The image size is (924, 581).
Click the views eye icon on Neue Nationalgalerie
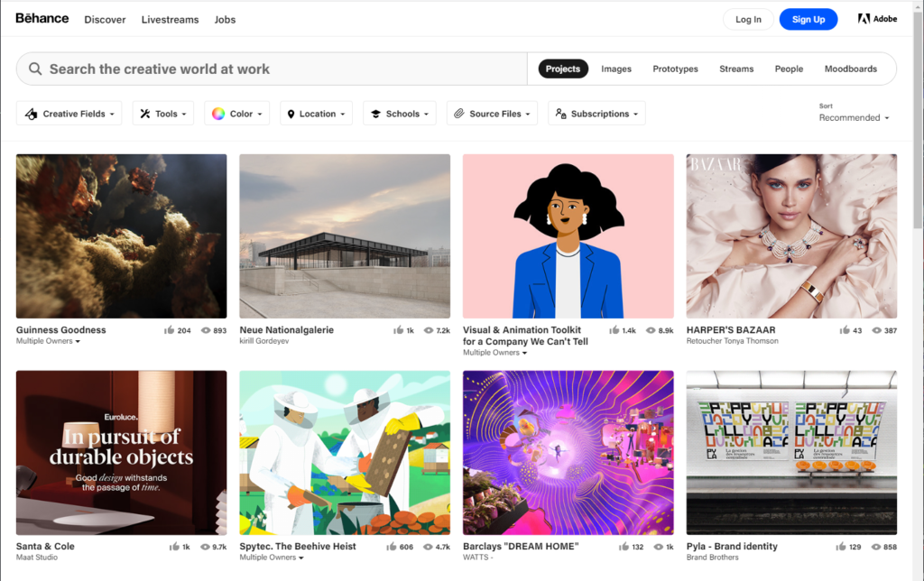point(429,330)
